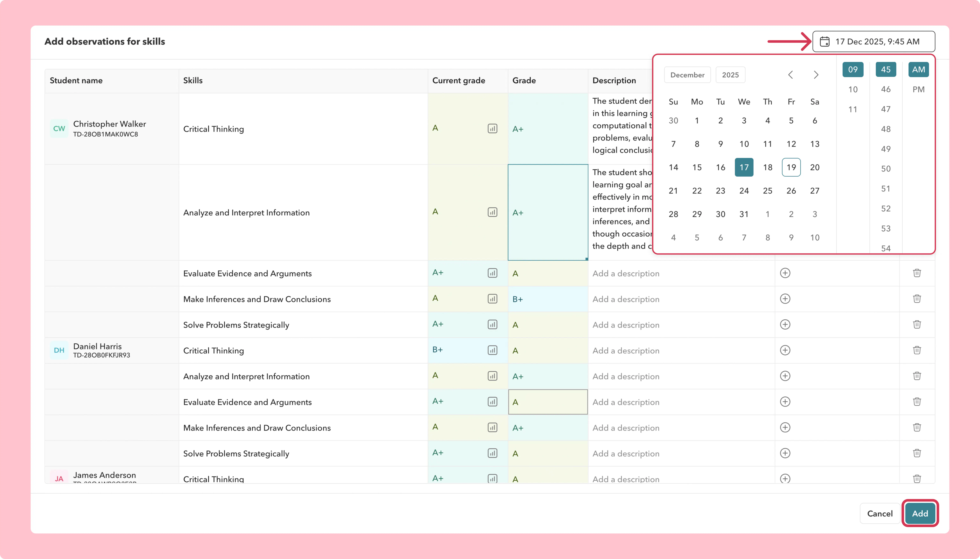Open chart icon for Christopher Walker's Analyze and Interpret Information
980x559 pixels.
point(493,212)
